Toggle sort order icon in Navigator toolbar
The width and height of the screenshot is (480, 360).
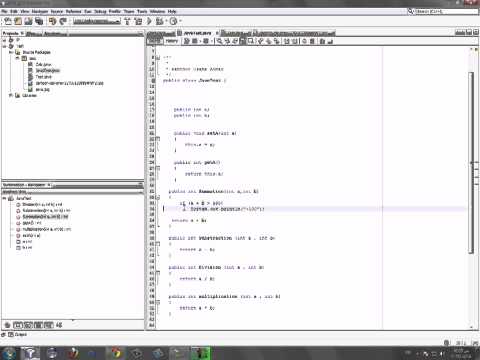59,325
